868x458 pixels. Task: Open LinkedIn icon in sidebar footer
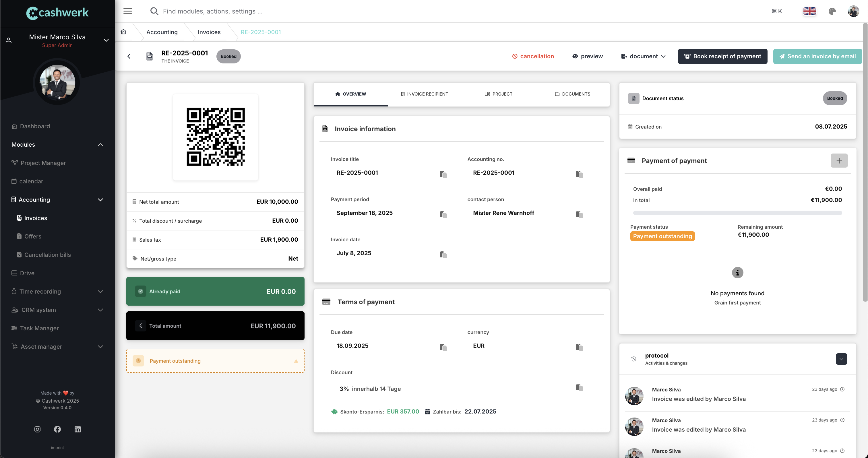pyautogui.click(x=77, y=429)
